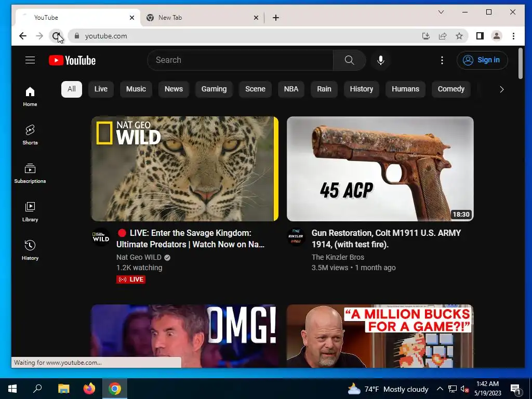This screenshot has height=399, width=532.
Task: Select the History category chip
Action: (x=362, y=89)
